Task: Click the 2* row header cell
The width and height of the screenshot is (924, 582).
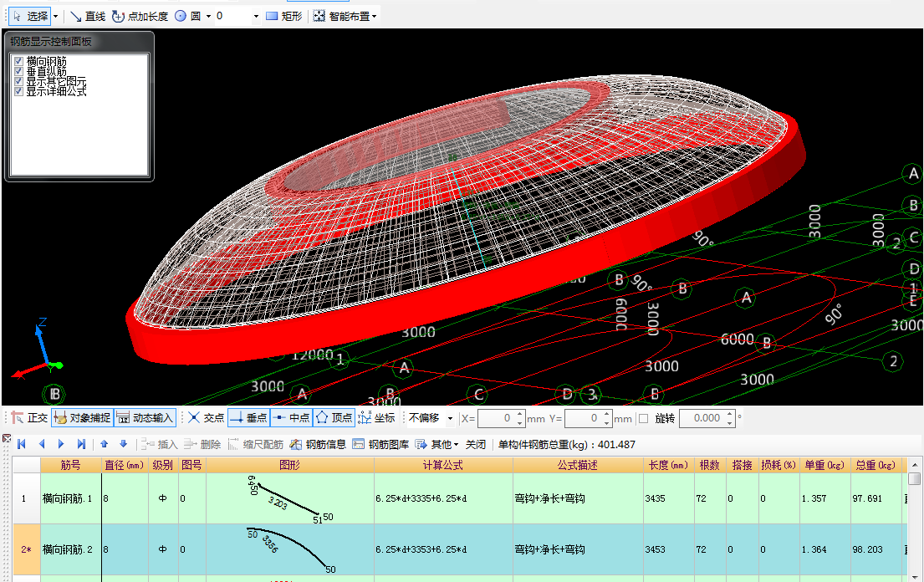Action: click(27, 549)
